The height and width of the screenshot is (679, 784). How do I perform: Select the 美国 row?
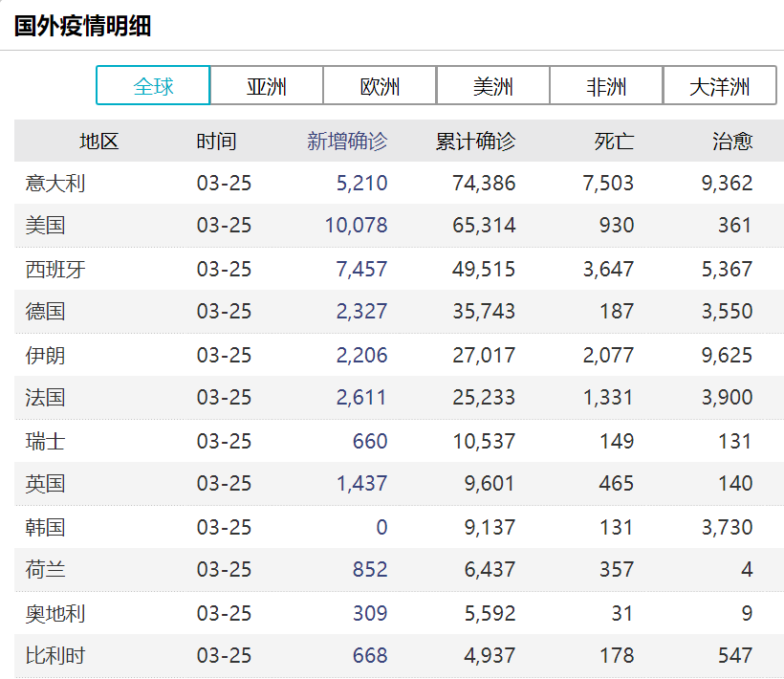(x=399, y=225)
